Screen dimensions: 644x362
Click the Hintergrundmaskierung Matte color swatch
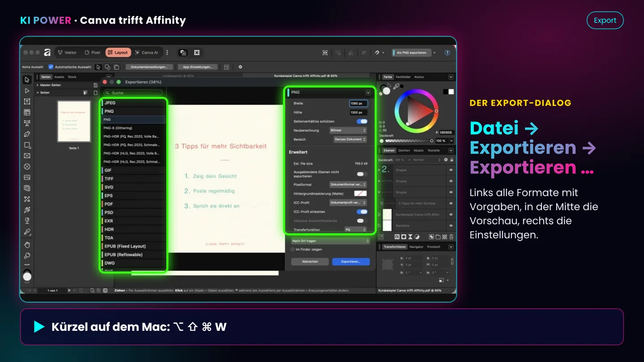[360, 194]
